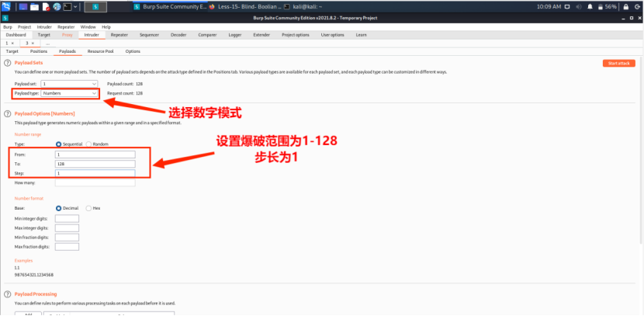Select the Random number type radio

88,144
